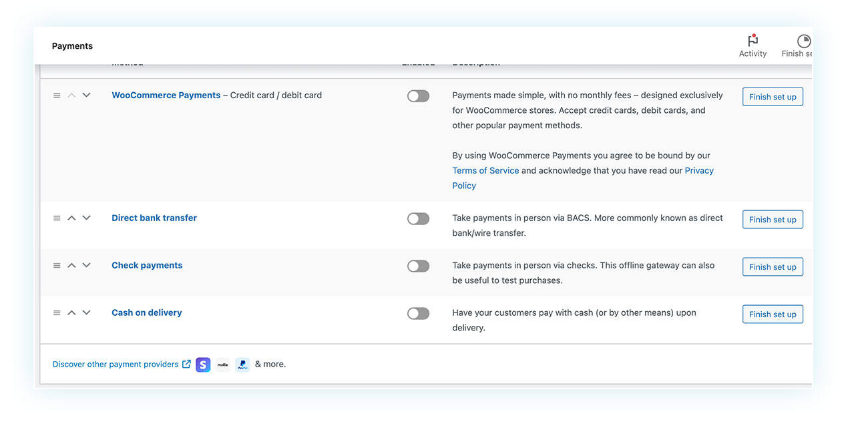The image size is (868, 434).
Task: Finish set up for WooCommerce Payments
Action: click(x=773, y=97)
